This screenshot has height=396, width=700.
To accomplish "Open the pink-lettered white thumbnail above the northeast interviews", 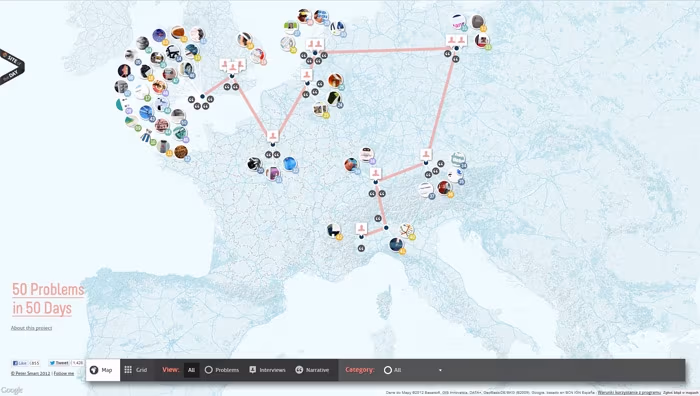I will pyautogui.click(x=458, y=21).
